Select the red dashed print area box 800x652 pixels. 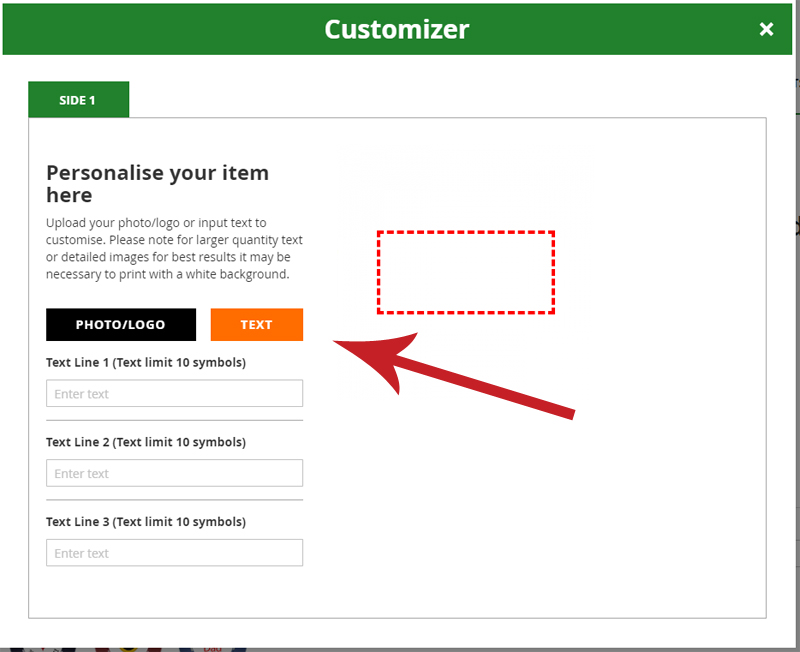click(466, 272)
